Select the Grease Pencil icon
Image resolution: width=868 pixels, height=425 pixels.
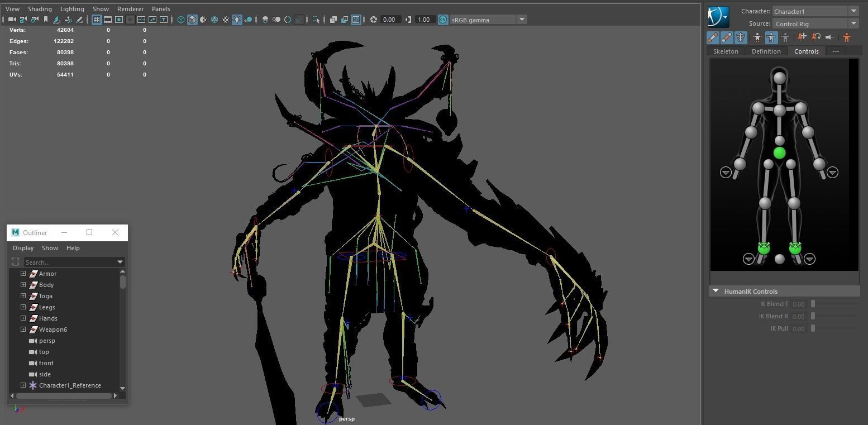[79, 20]
